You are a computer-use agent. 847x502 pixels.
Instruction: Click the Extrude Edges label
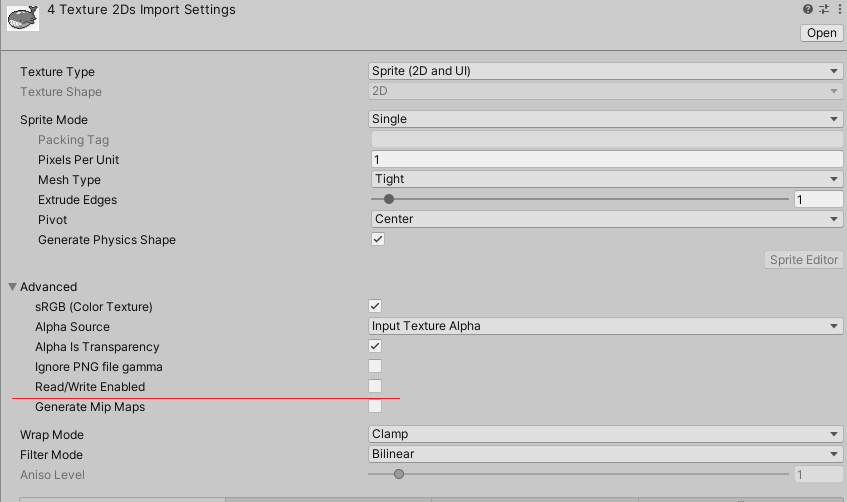click(77, 200)
